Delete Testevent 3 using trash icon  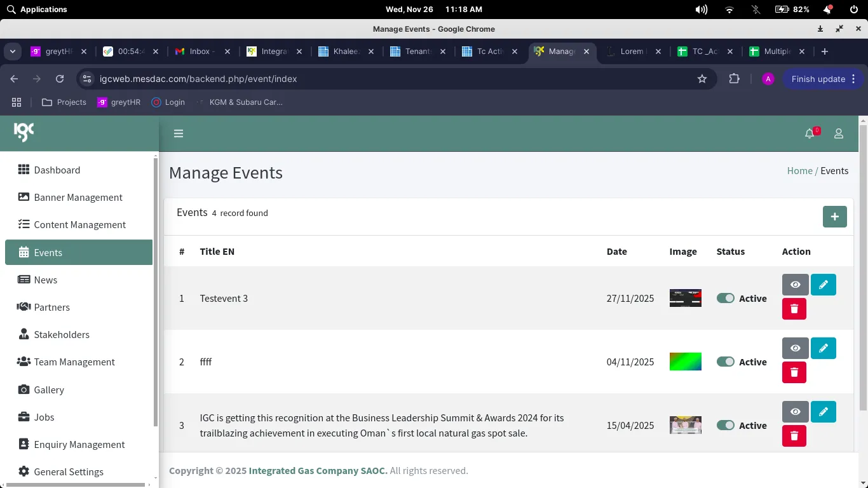click(794, 309)
